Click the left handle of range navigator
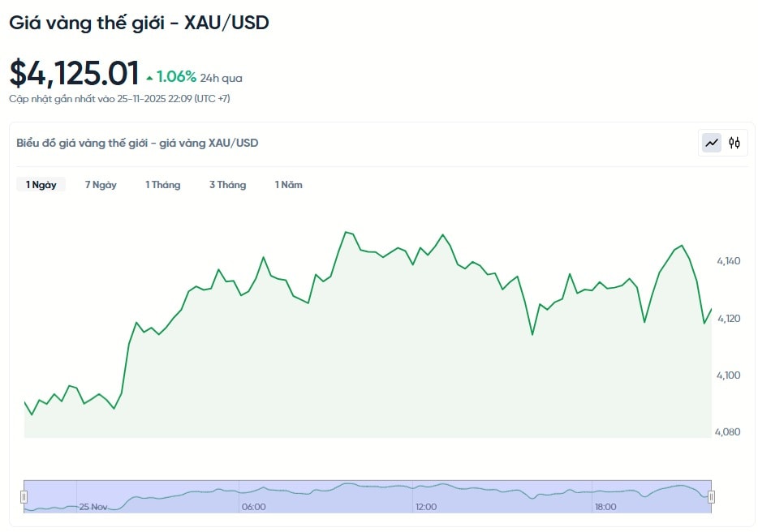This screenshot has height=532, width=758. [x=24, y=496]
